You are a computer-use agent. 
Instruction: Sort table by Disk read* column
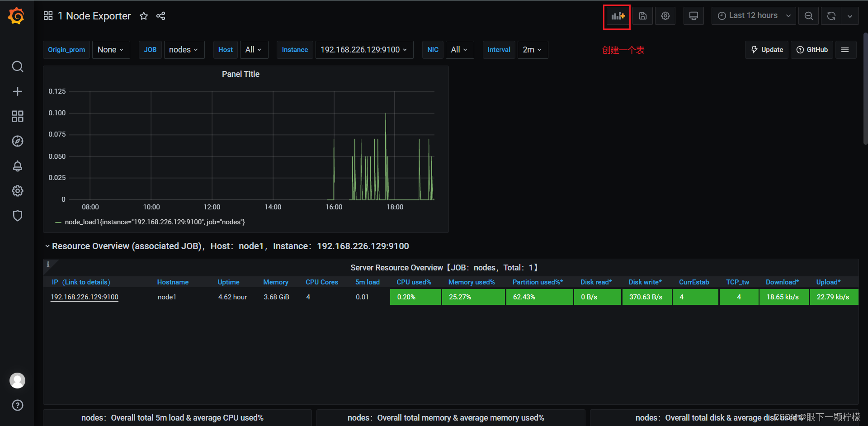coord(596,282)
